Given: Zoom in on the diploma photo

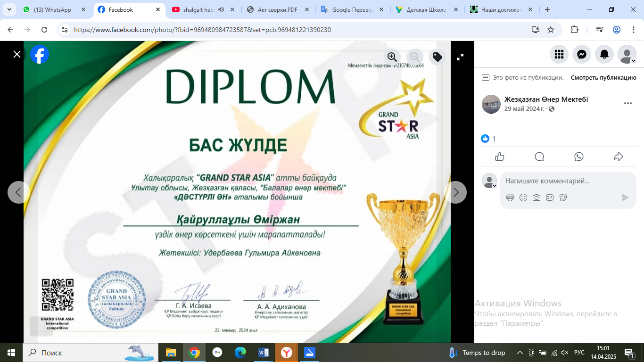Looking at the screenshot, I should coord(392,57).
